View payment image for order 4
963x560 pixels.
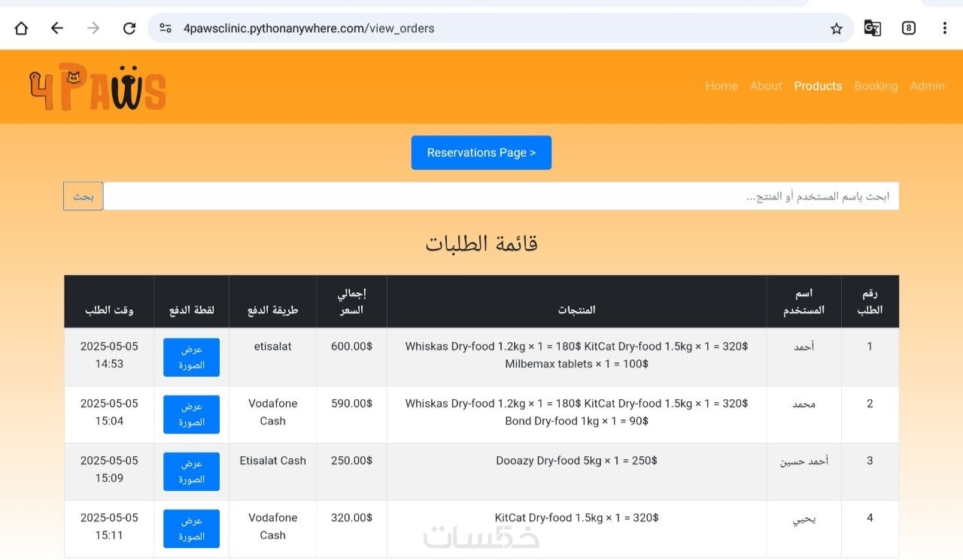point(191,528)
